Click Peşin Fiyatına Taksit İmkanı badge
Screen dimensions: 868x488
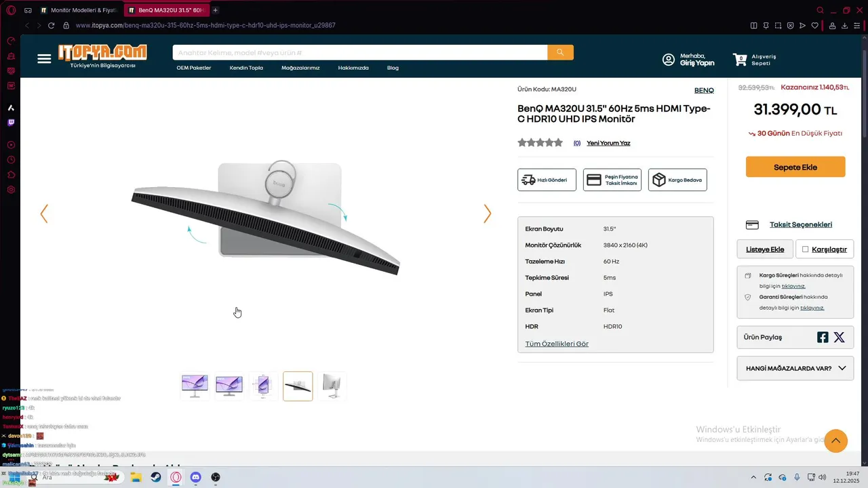coord(612,180)
